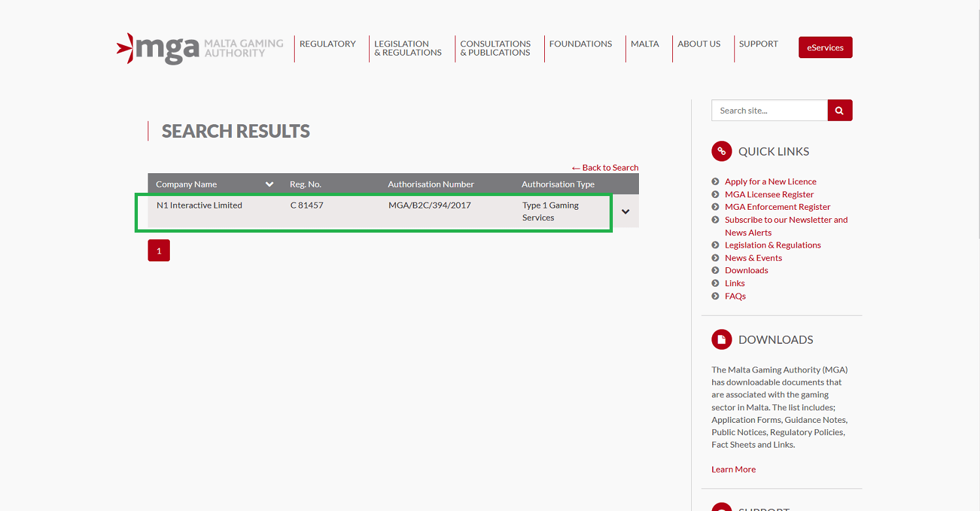980x511 pixels.
Task: Select Type 1 Gaming Services cell
Action: 551,212
